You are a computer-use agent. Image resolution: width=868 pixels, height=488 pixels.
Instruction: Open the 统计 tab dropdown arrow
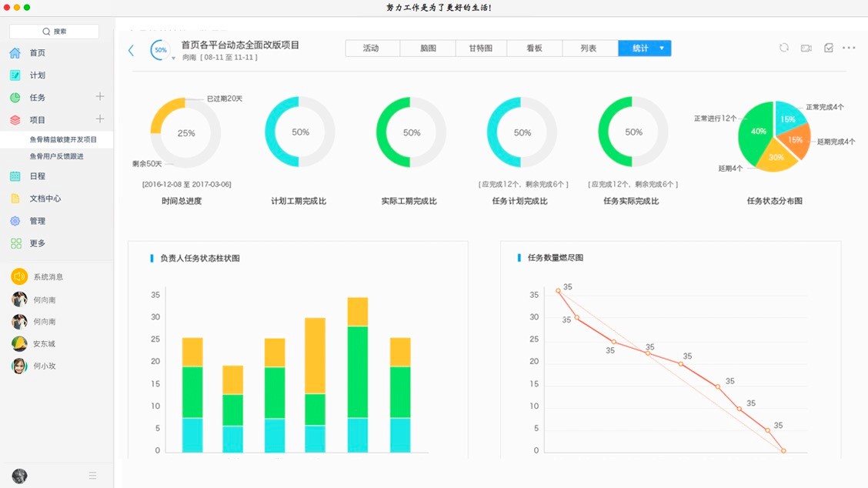(x=662, y=48)
